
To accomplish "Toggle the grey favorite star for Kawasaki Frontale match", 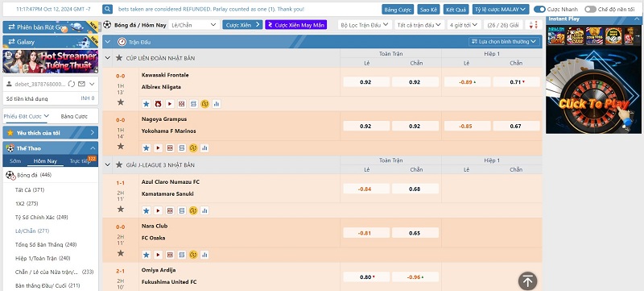I will [x=120, y=102].
